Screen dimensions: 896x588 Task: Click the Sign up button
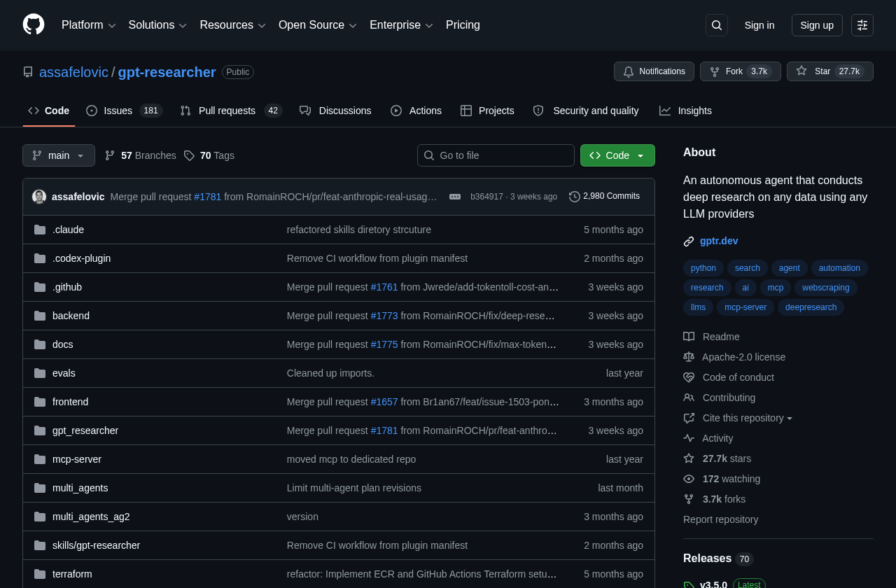(x=817, y=25)
